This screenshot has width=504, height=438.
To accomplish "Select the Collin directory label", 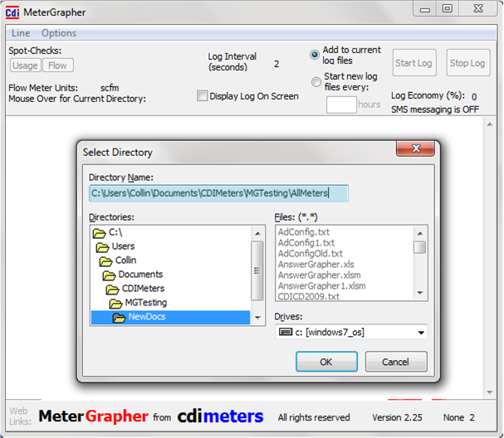I will (x=125, y=260).
